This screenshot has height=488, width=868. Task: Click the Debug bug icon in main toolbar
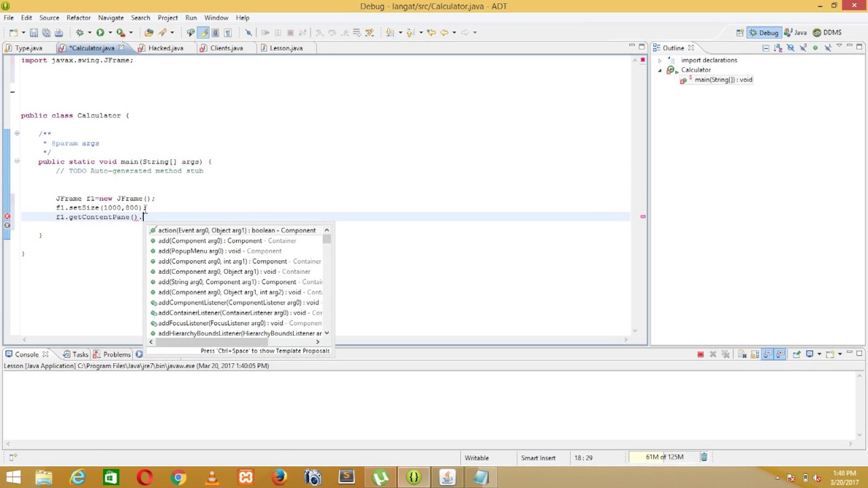(79, 33)
